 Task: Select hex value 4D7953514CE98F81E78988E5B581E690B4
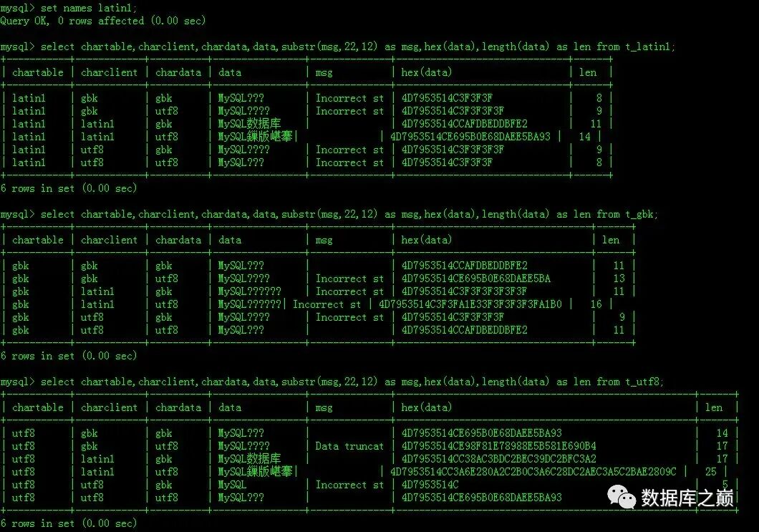tap(498, 446)
